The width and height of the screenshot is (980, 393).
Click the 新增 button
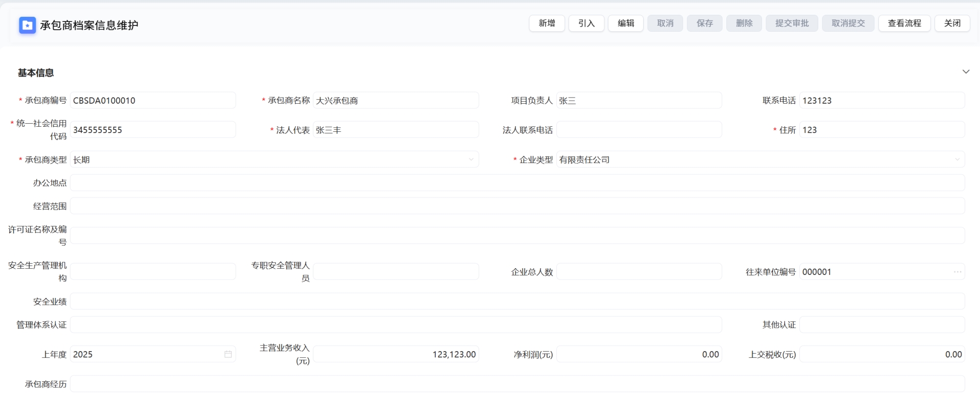[x=547, y=23]
